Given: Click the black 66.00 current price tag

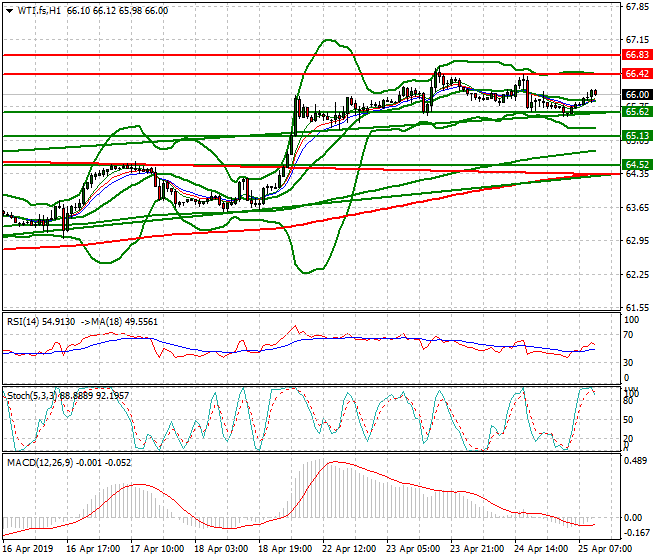Looking at the screenshot, I should [637, 94].
